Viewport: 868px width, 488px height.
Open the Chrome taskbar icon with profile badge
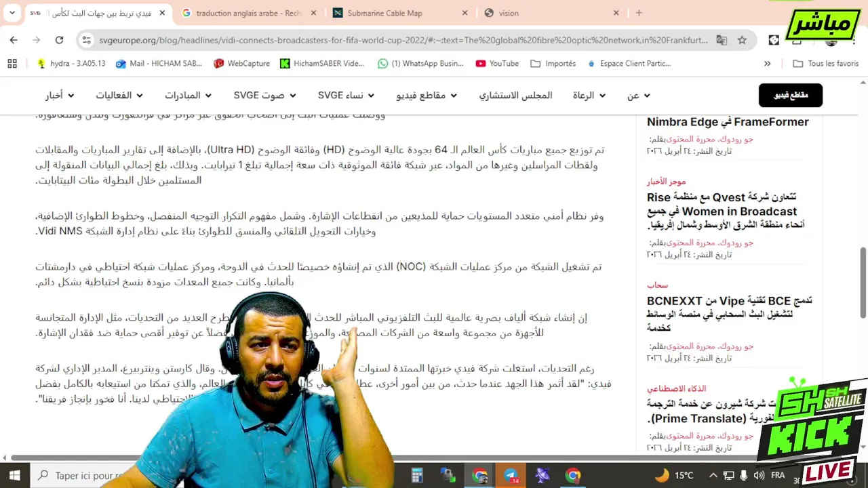[x=480, y=475]
